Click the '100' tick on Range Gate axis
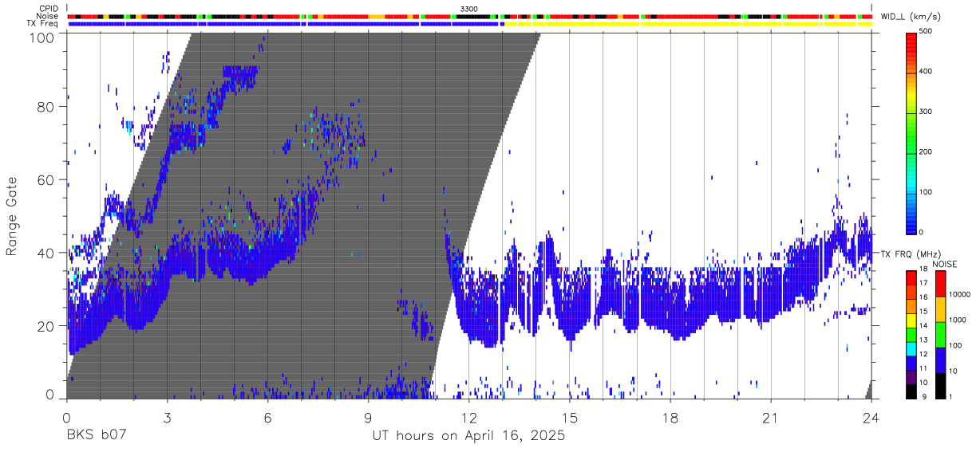Image resolution: width=980 pixels, height=452 pixels. coord(42,37)
